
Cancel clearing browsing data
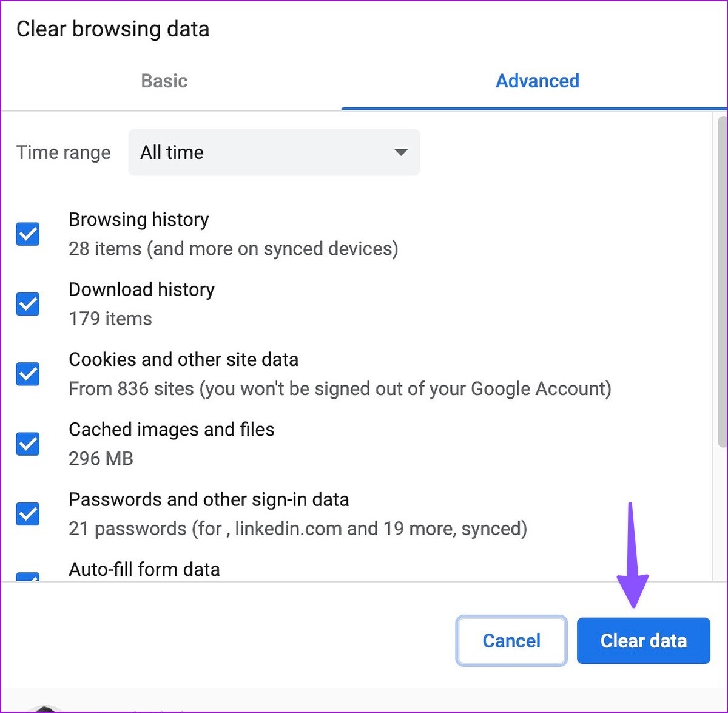511,640
